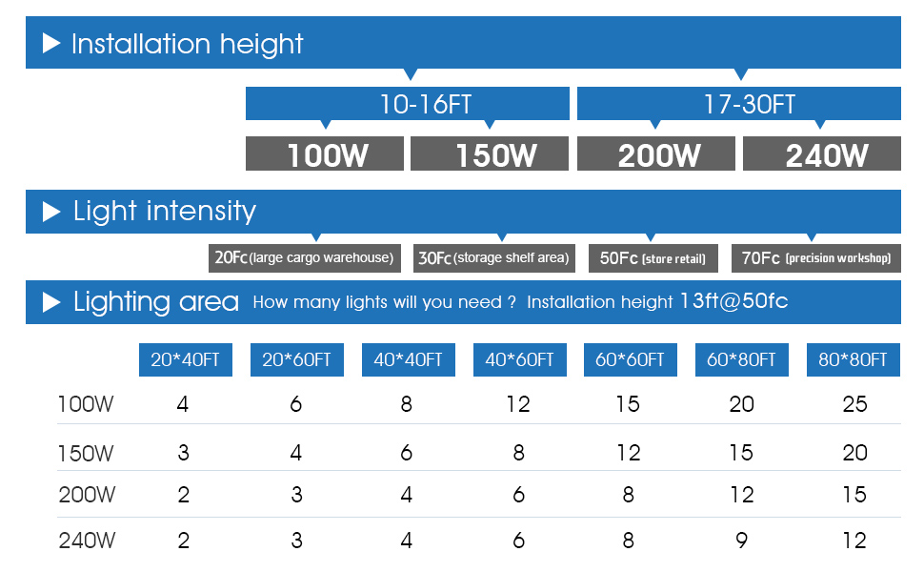Image resolution: width=924 pixels, height=572 pixels.
Task: Choose the gray 240W wattage box
Action: pyautogui.click(x=821, y=154)
